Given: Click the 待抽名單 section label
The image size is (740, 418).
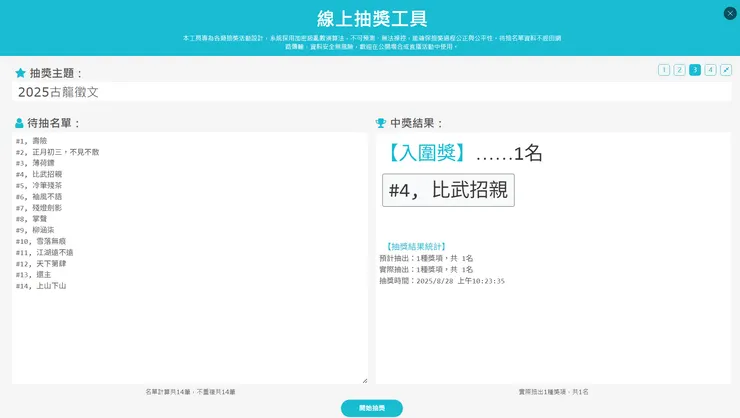Looking at the screenshot, I should pyautogui.click(x=53, y=123).
